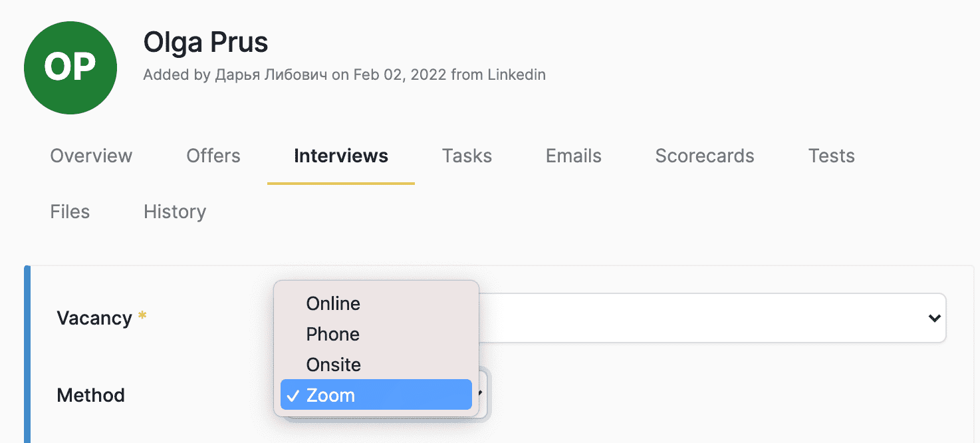
Task: Switch to the Scorecards tab
Action: tap(705, 156)
